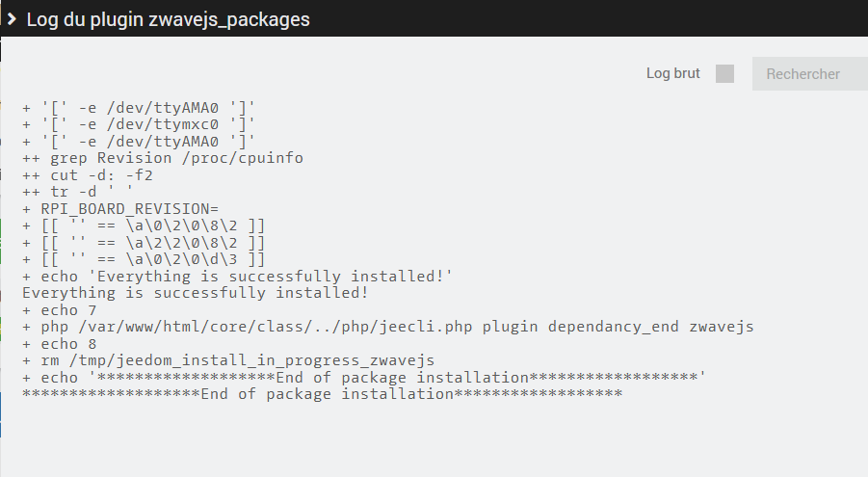Click the '\a\0\2\0\d\3' comparison log line

coord(144,259)
